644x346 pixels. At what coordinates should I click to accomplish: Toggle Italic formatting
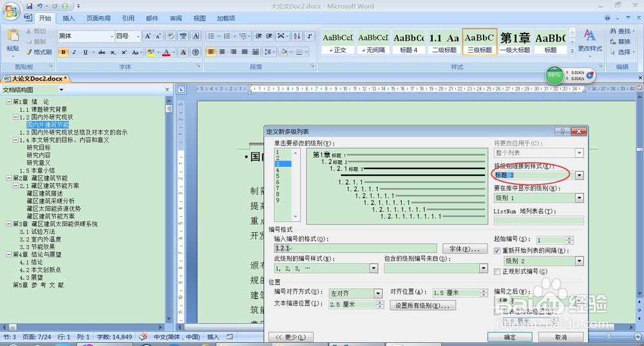[74, 52]
